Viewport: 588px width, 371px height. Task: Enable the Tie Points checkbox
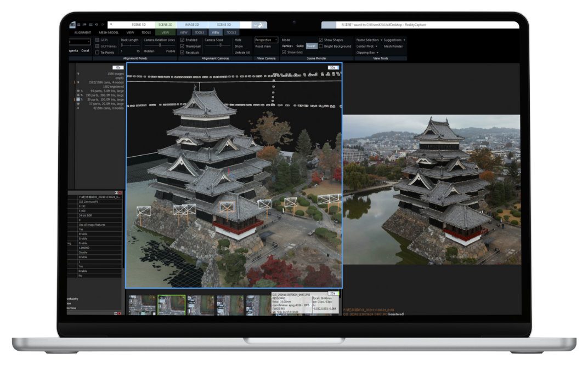coord(97,53)
